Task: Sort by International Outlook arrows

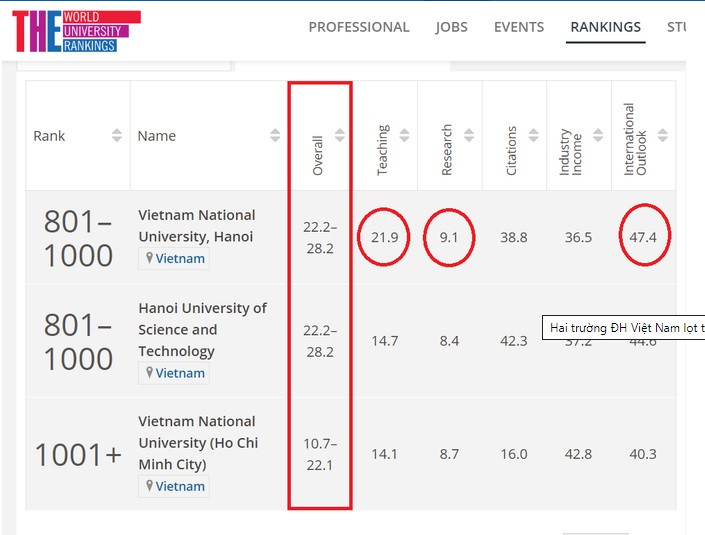Action: 662,136
